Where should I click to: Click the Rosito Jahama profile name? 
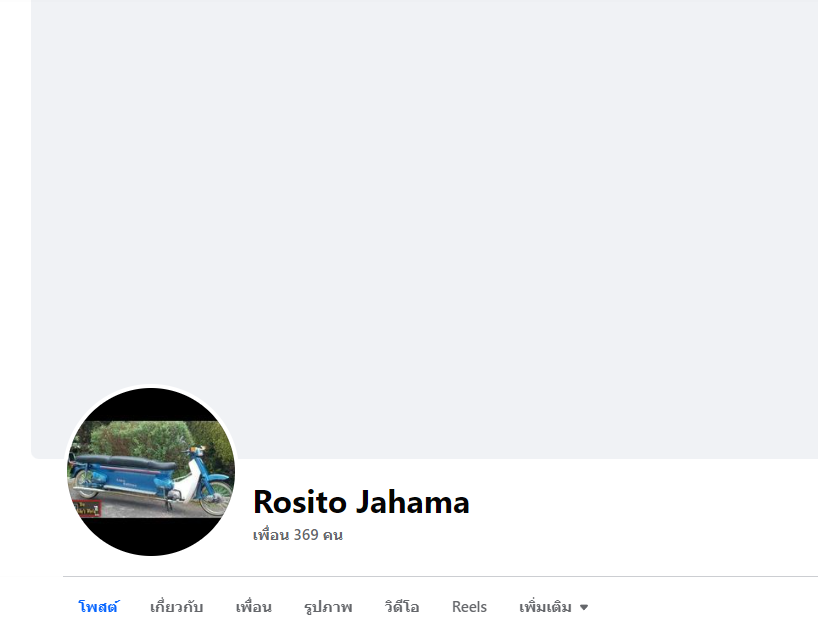coord(361,502)
